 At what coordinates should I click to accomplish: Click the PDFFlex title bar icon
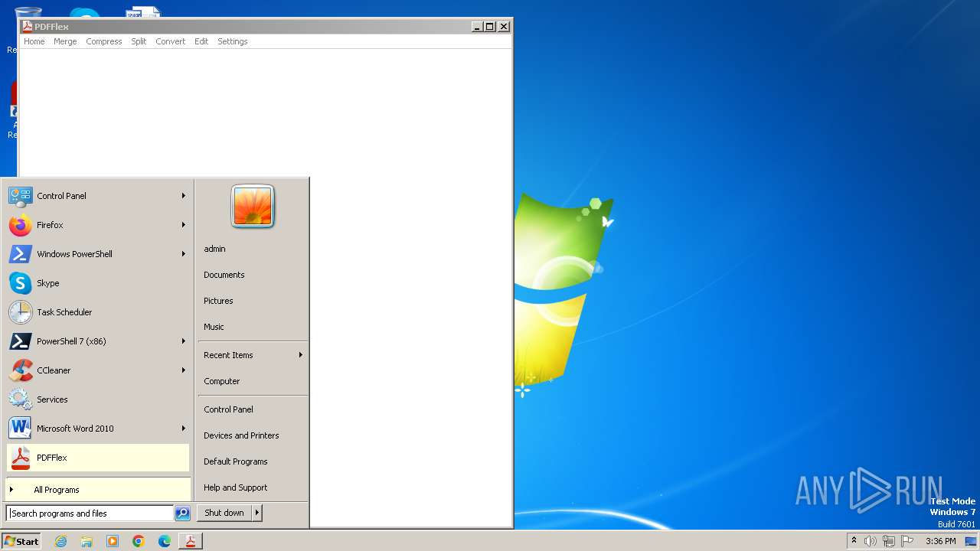(x=27, y=26)
